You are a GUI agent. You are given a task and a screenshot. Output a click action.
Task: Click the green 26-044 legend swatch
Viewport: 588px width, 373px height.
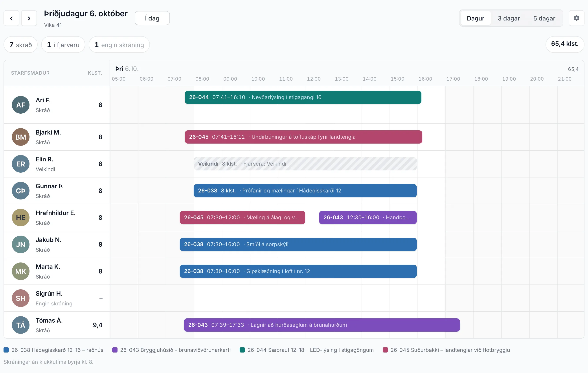pyautogui.click(x=242, y=350)
